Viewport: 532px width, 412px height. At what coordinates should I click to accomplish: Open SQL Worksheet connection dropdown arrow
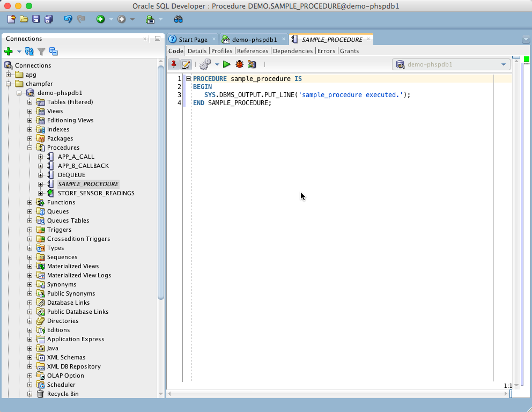pos(160,19)
